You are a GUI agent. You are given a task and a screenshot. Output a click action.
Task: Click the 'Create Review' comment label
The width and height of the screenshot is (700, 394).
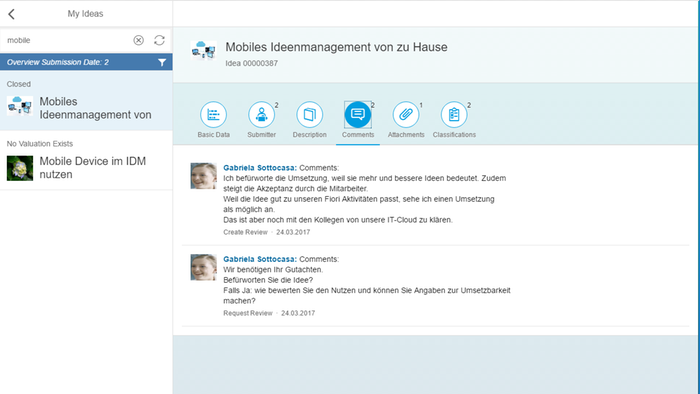[x=245, y=232]
